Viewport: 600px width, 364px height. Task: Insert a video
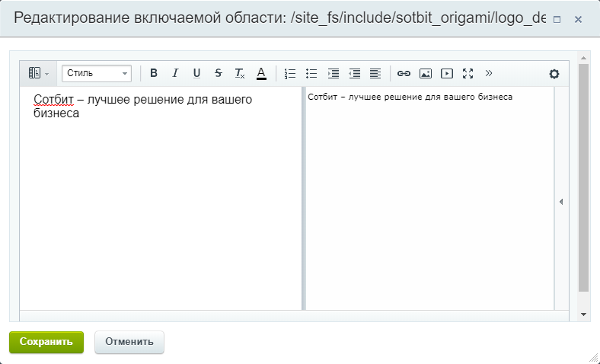tap(446, 73)
